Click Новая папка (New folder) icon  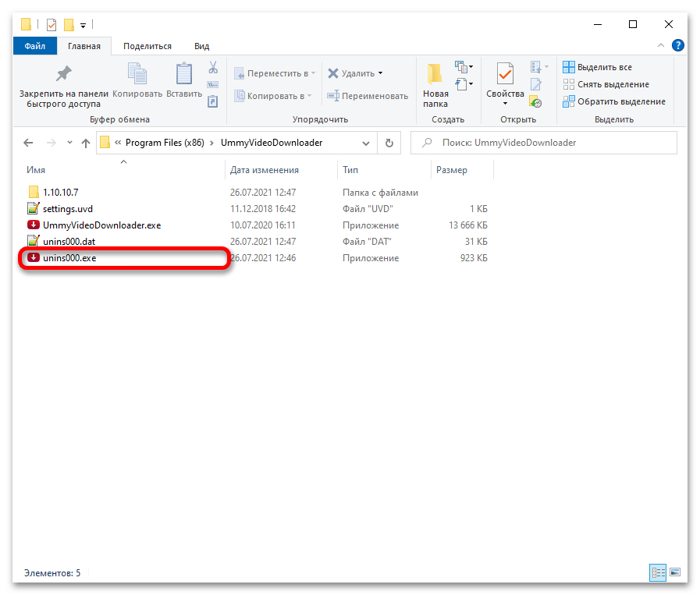point(435,74)
